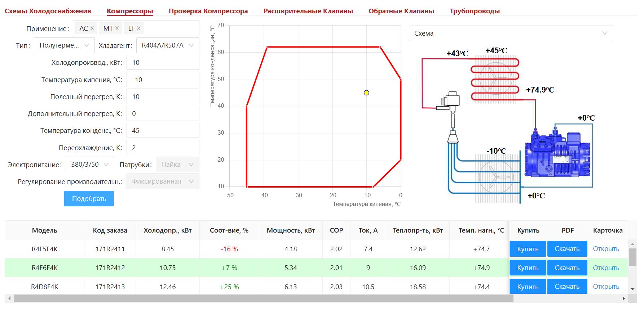Remove the AC application tag
The height and width of the screenshot is (310, 644).
[92, 28]
